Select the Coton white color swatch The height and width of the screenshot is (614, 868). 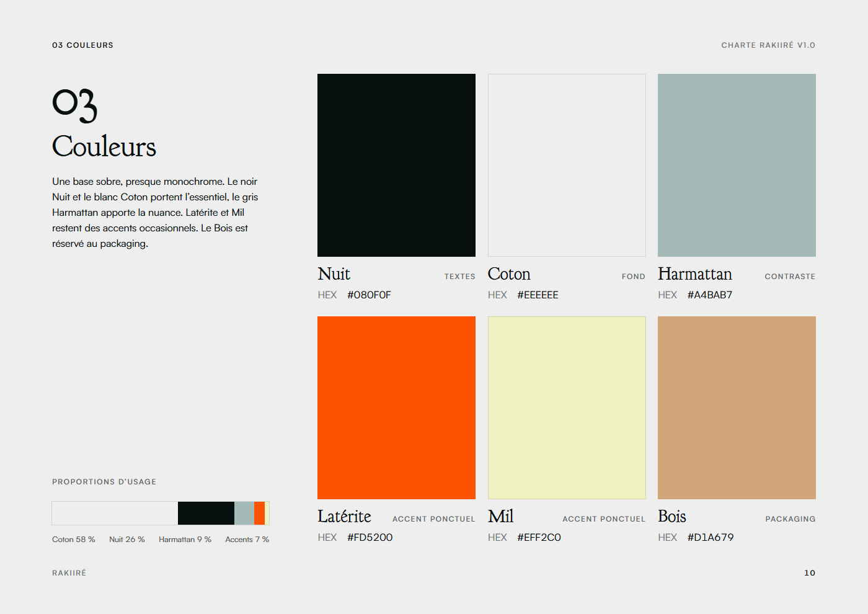(x=567, y=165)
